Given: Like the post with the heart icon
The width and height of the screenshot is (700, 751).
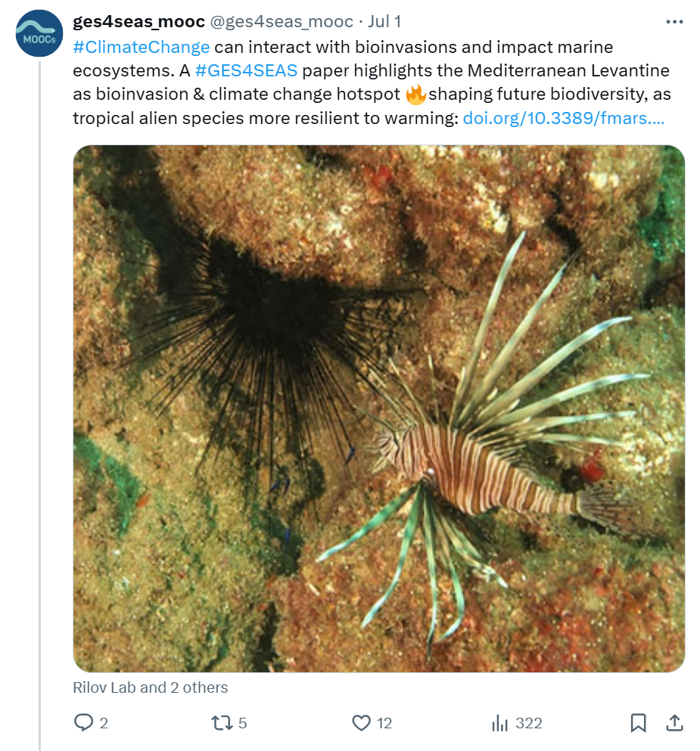Looking at the screenshot, I should click(x=362, y=723).
